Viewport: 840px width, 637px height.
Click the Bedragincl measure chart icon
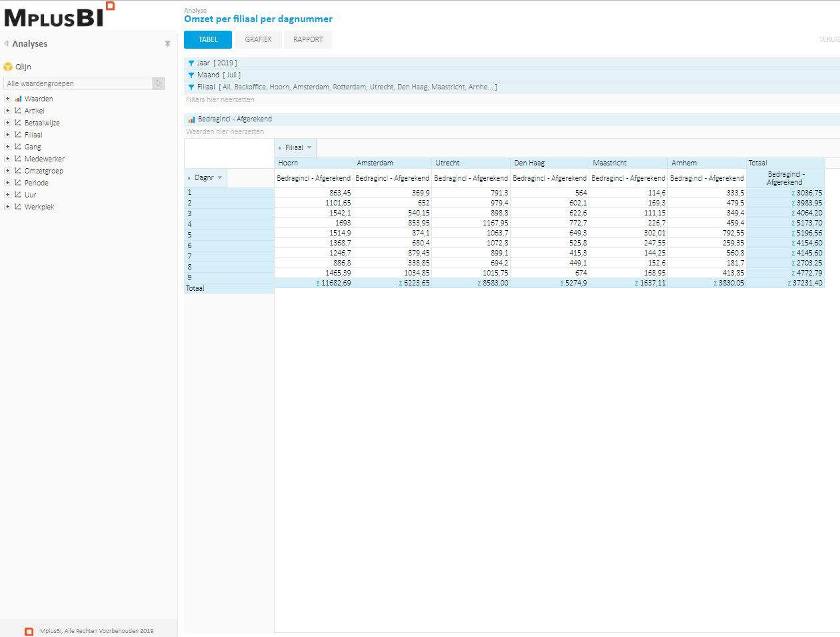click(x=191, y=119)
